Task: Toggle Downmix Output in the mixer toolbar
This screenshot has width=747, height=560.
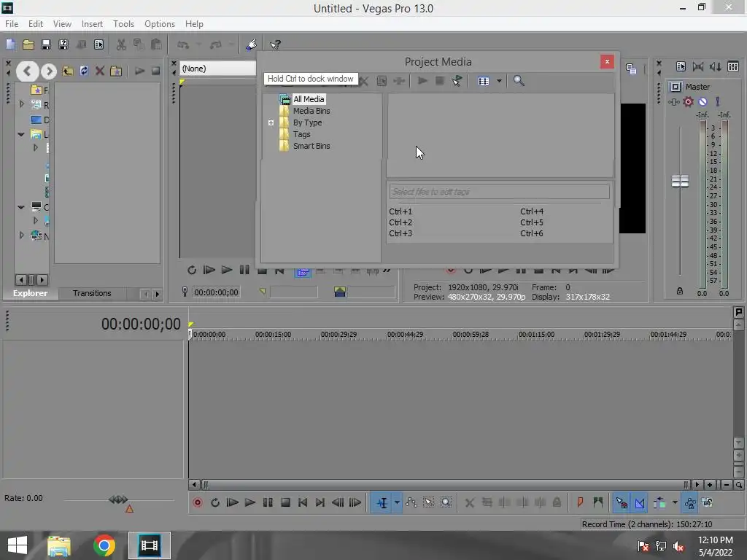Action: pos(698,67)
